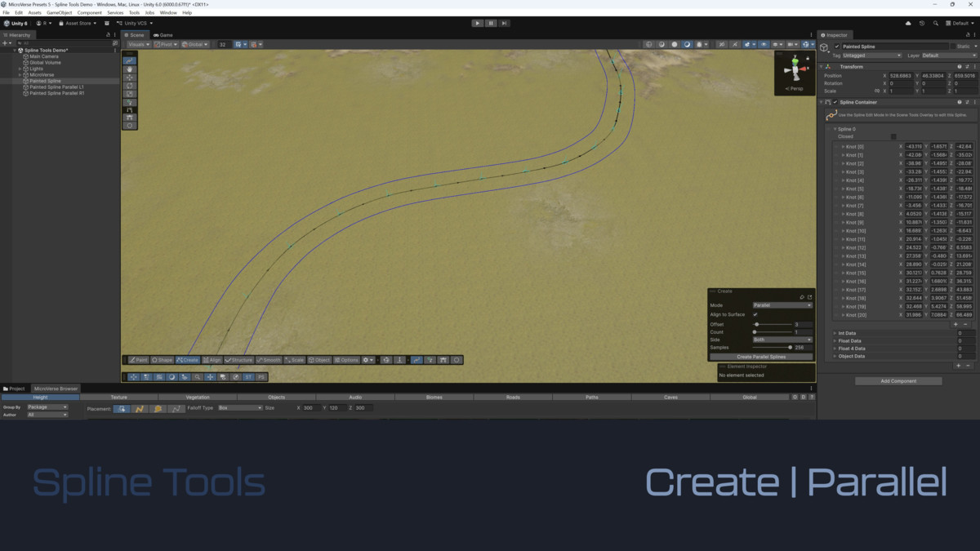This screenshot has width=980, height=551.
Task: Adjust the Samples slider
Action: 771,348
